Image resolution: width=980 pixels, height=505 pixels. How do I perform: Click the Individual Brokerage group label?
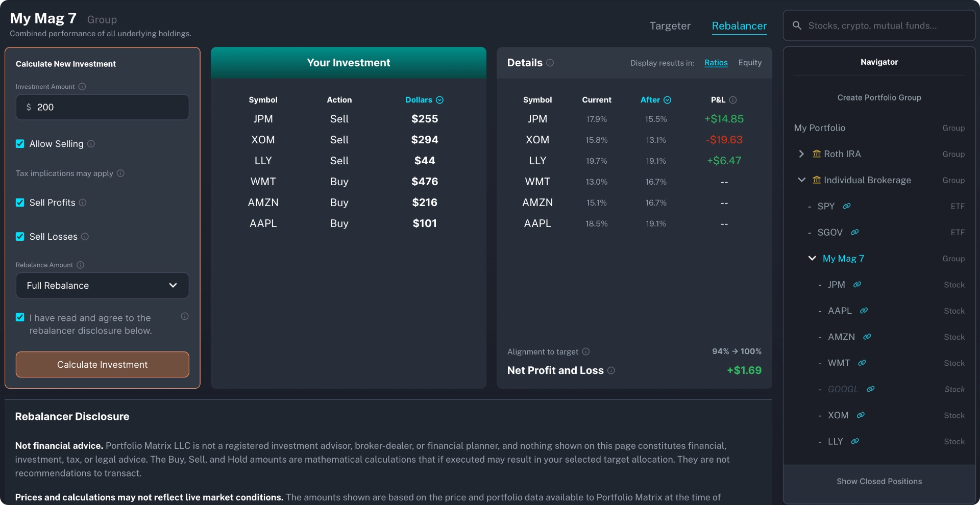[867, 180]
